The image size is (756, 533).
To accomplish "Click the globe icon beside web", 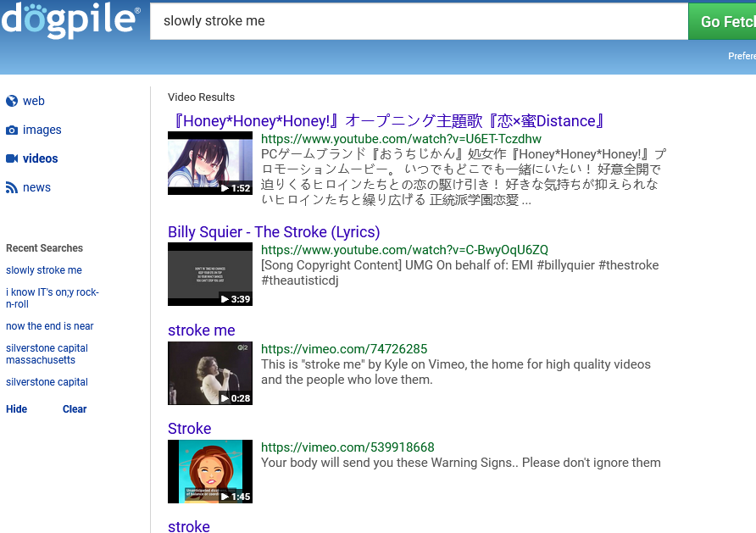I will (x=12, y=101).
